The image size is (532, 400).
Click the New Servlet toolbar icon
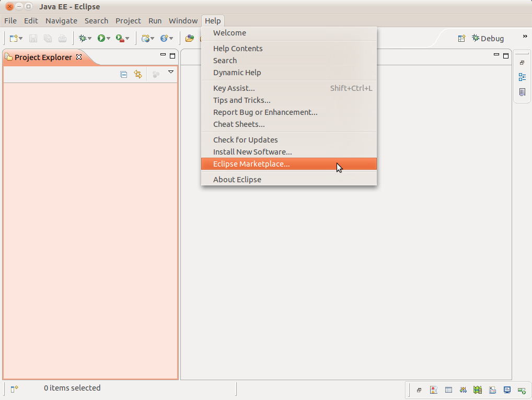[164, 38]
